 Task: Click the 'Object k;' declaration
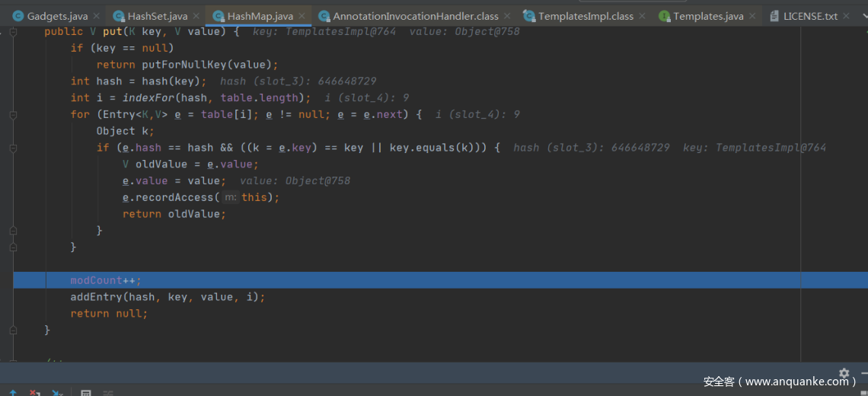tap(125, 131)
